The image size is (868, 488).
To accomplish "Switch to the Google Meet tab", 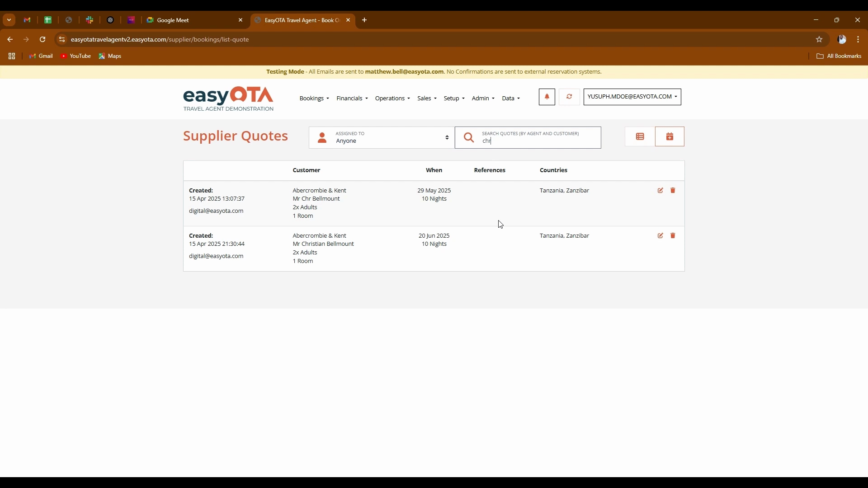I will pyautogui.click(x=194, y=20).
